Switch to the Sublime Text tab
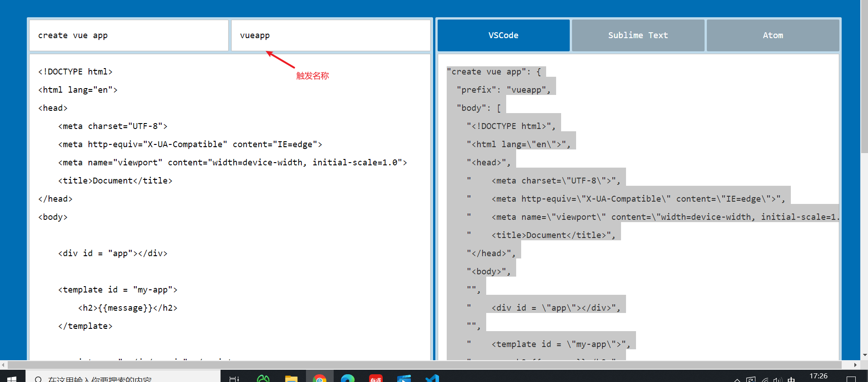The height and width of the screenshot is (382, 868). [638, 35]
